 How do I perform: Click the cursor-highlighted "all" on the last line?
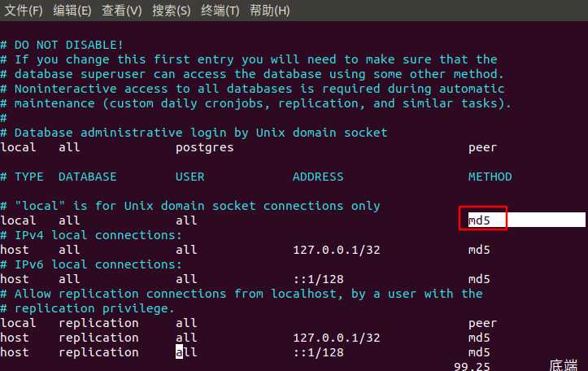coord(186,352)
